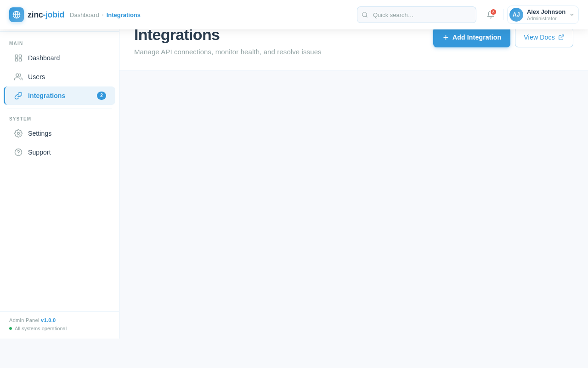The width and height of the screenshot is (588, 368).
Task: Click the Quick search input field
Action: pos(416,15)
